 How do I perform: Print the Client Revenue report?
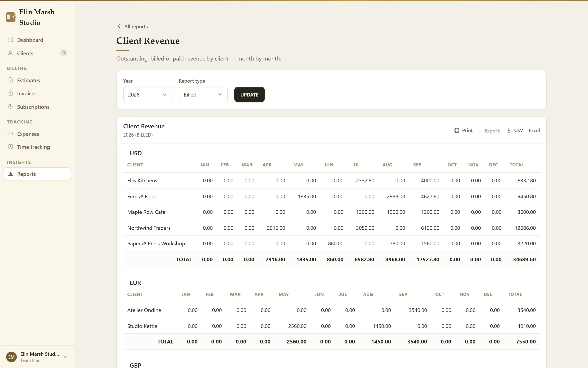coord(464,130)
